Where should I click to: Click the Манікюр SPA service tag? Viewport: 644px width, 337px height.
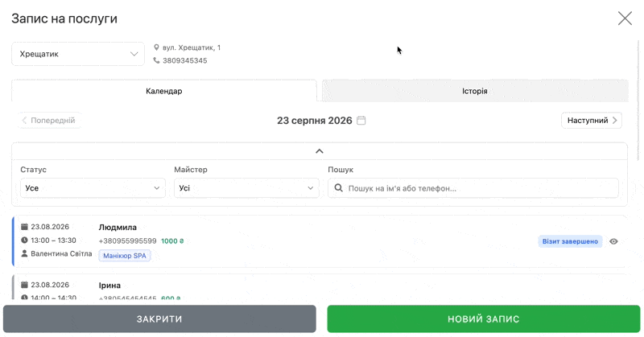pyautogui.click(x=125, y=256)
